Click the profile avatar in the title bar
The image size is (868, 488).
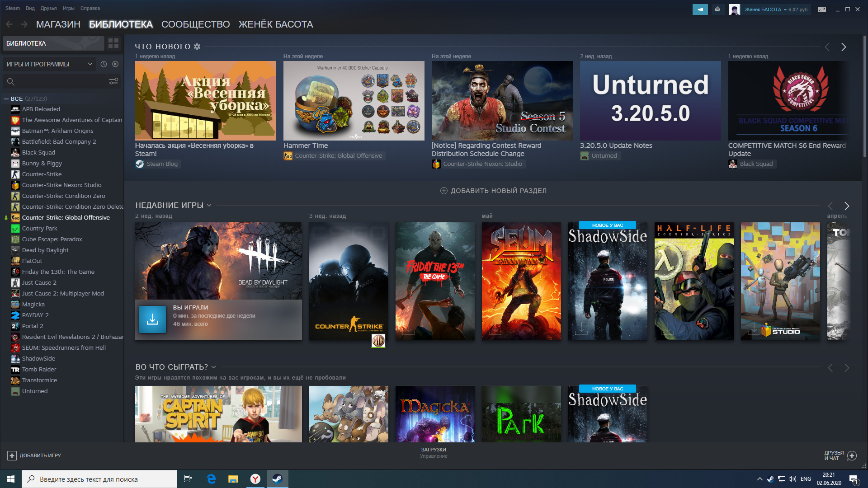click(734, 9)
